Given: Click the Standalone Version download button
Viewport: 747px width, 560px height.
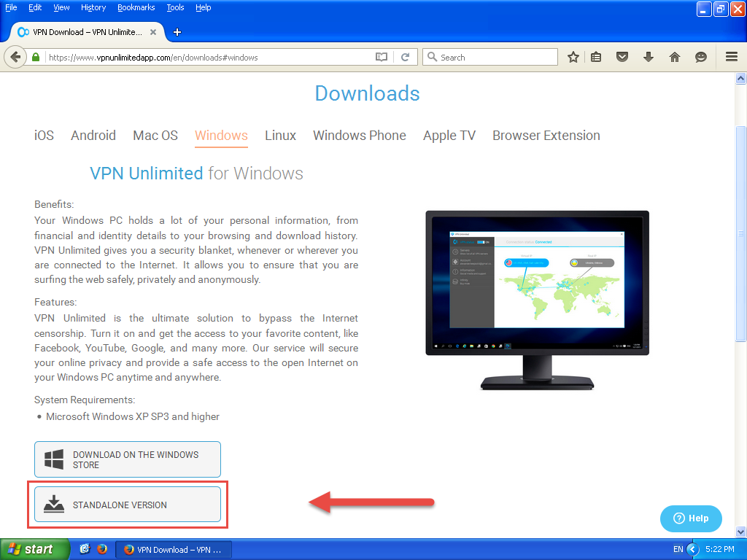Looking at the screenshot, I should coord(128,505).
